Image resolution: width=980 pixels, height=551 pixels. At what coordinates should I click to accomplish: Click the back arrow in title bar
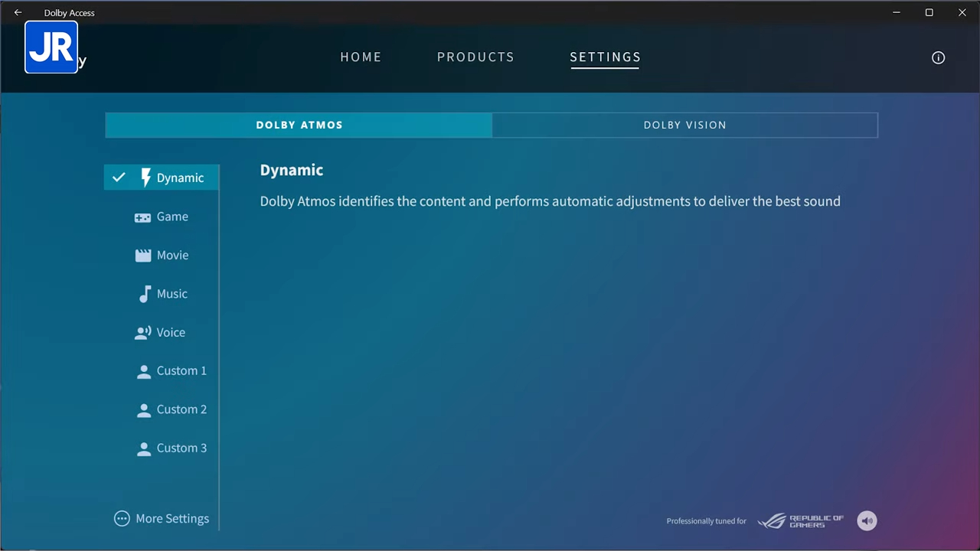coord(18,12)
